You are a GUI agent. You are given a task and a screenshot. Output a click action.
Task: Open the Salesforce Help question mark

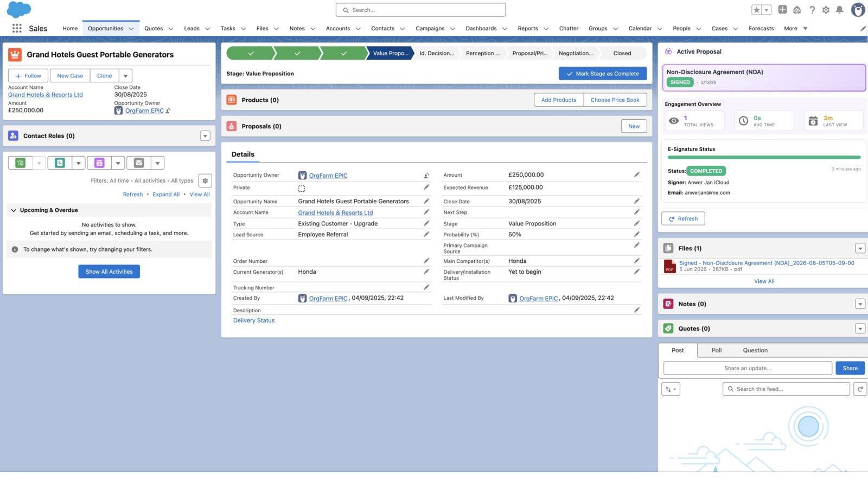(x=812, y=10)
